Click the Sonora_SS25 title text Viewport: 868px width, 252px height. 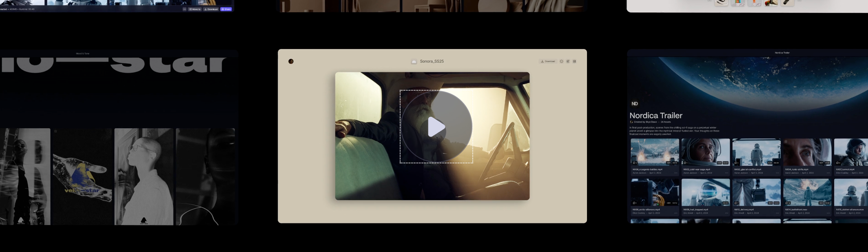432,61
